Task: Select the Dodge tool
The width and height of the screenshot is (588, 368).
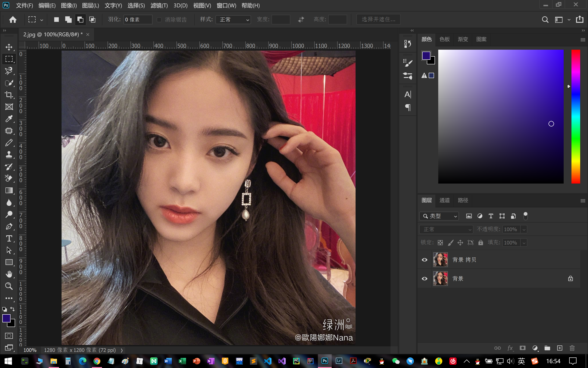Action: [x=9, y=214]
